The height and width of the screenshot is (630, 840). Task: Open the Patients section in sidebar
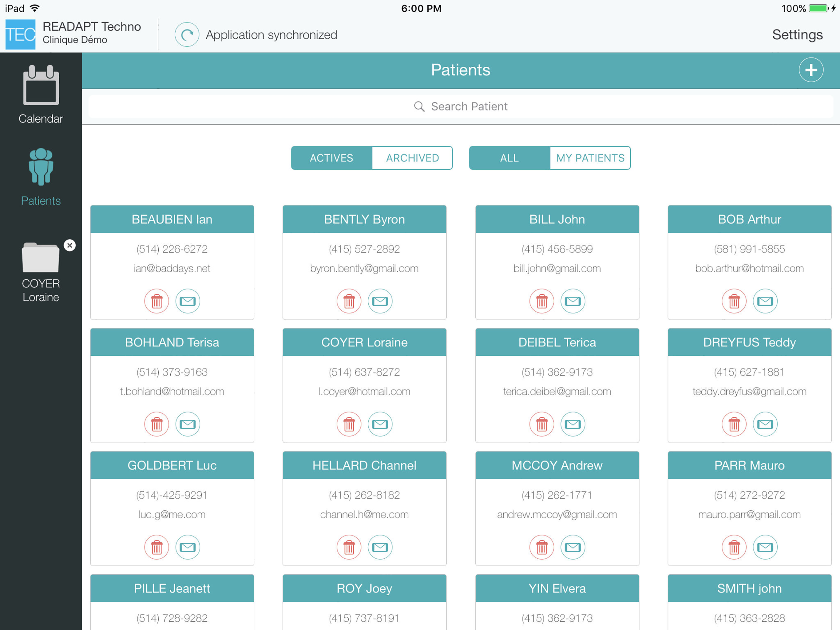click(x=41, y=177)
